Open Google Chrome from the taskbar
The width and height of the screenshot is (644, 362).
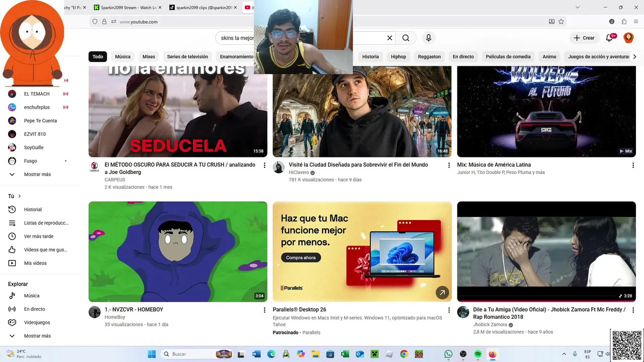[x=404, y=354]
